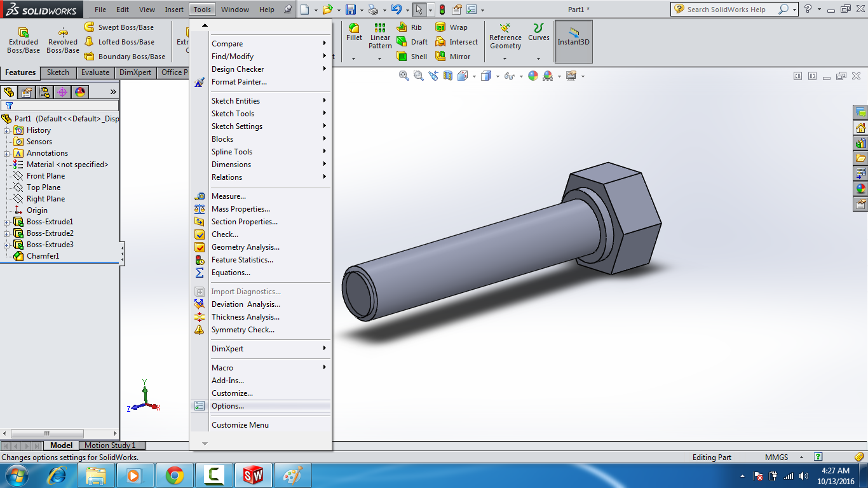Click Customize Menu at the menu bottom
Viewport: 868px width, 488px height.
pyautogui.click(x=239, y=424)
